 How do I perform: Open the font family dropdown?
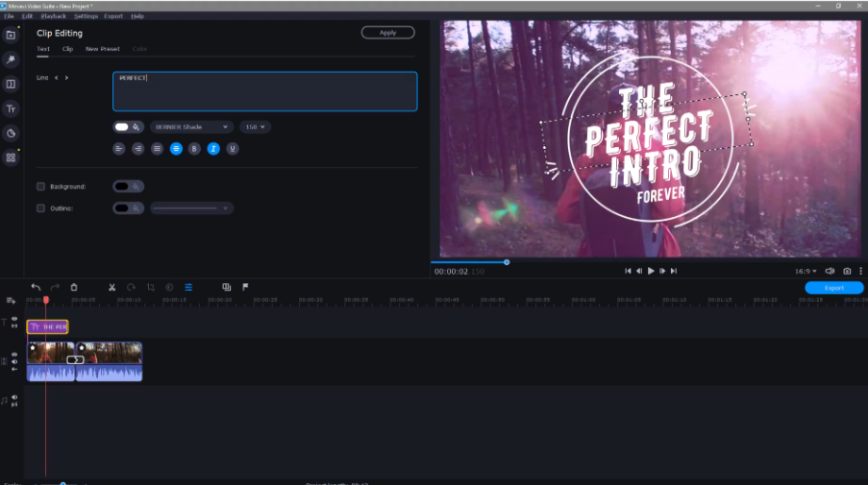(191, 127)
